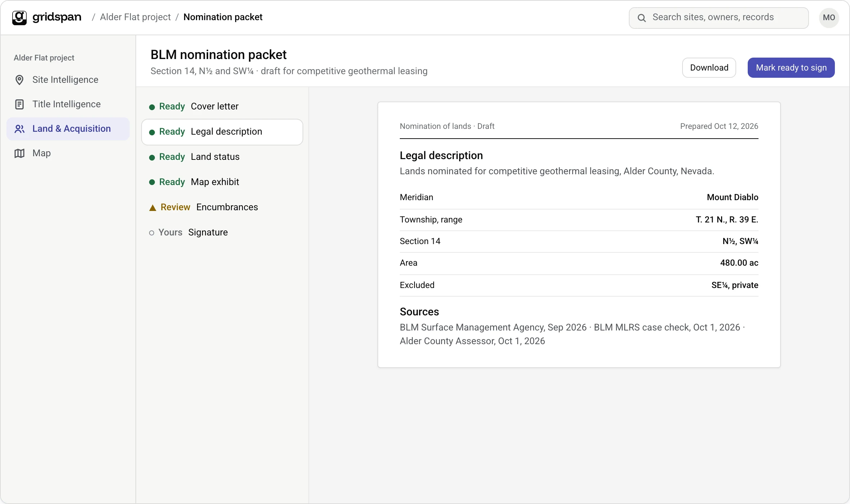This screenshot has width=850, height=504.
Task: Click the Legal description document heading
Action: [x=441, y=156]
